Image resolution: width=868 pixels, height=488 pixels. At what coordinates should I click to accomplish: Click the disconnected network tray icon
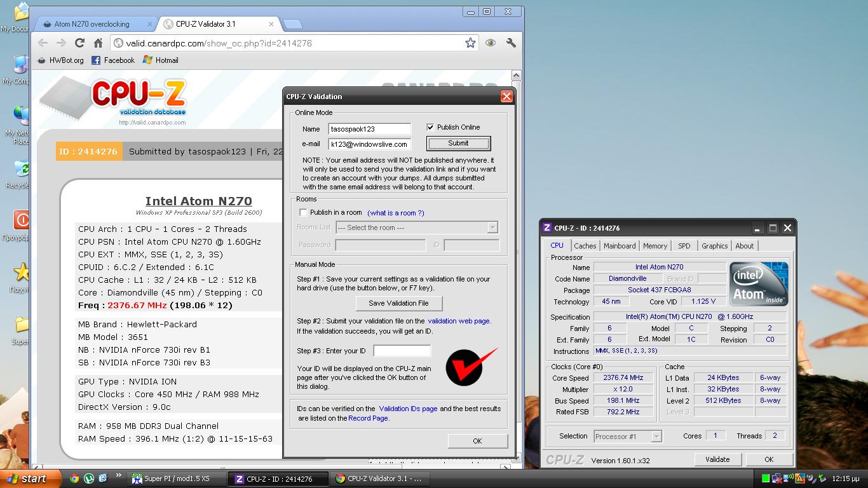tap(778, 478)
